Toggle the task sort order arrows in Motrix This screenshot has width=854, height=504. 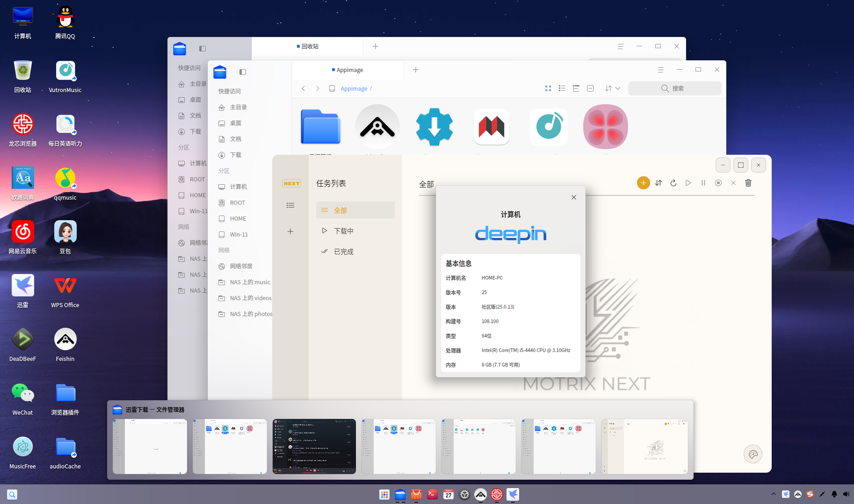(659, 183)
